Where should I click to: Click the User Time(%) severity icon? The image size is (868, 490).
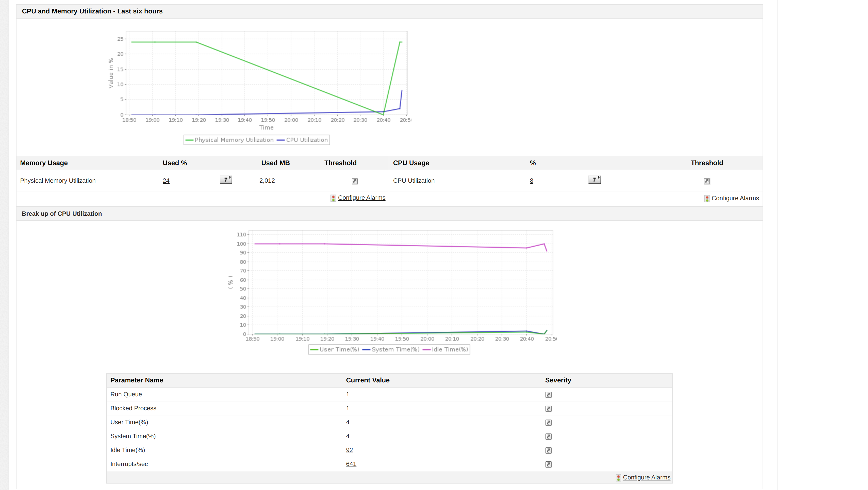point(548,423)
